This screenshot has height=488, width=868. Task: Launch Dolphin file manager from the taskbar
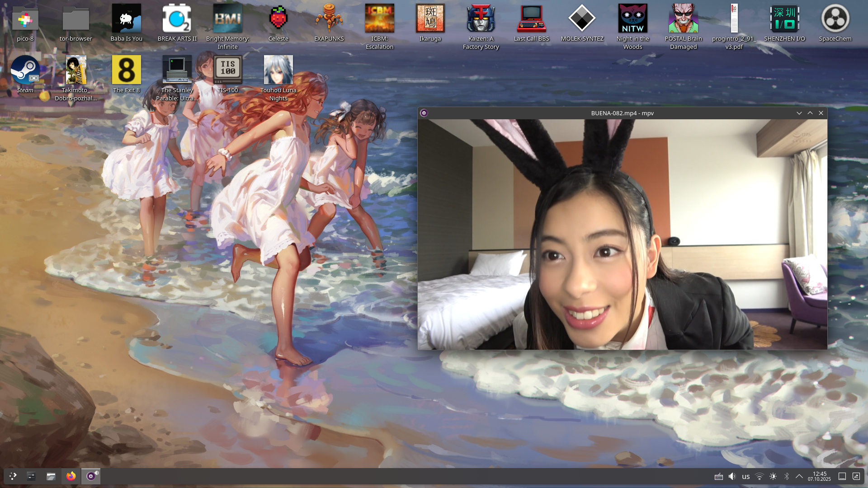(51, 476)
